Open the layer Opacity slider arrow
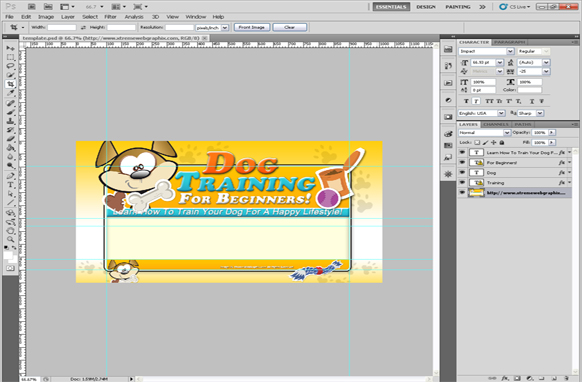Viewport: 582px width, 382px height. [x=552, y=133]
